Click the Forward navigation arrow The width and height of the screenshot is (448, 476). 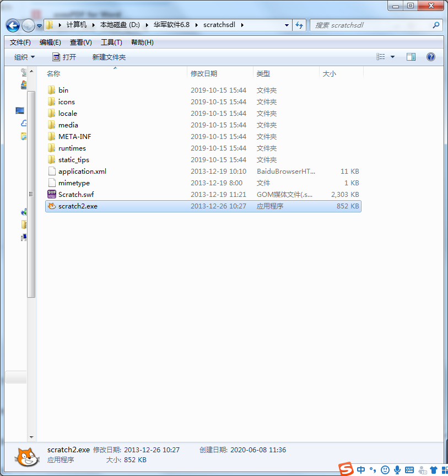click(29, 25)
